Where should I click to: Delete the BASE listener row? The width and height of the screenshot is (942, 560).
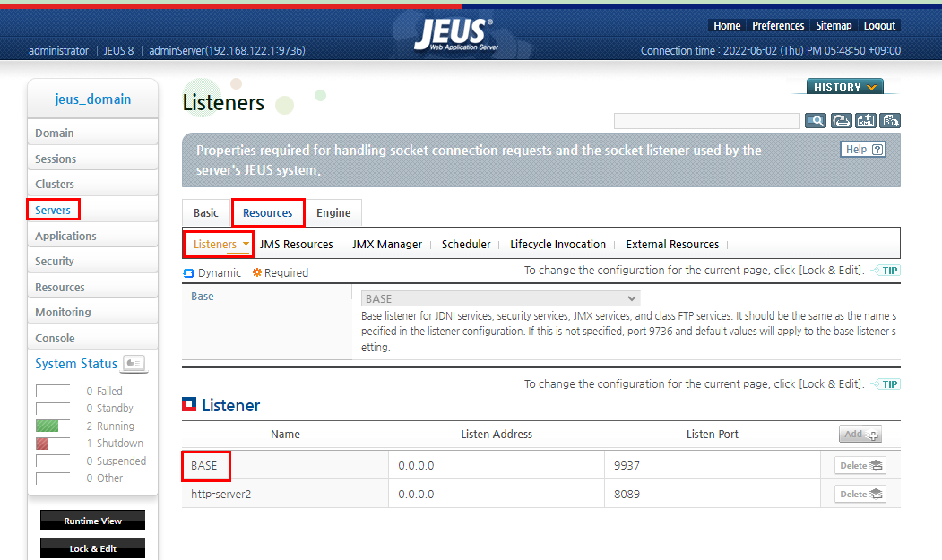pyautogui.click(x=860, y=465)
